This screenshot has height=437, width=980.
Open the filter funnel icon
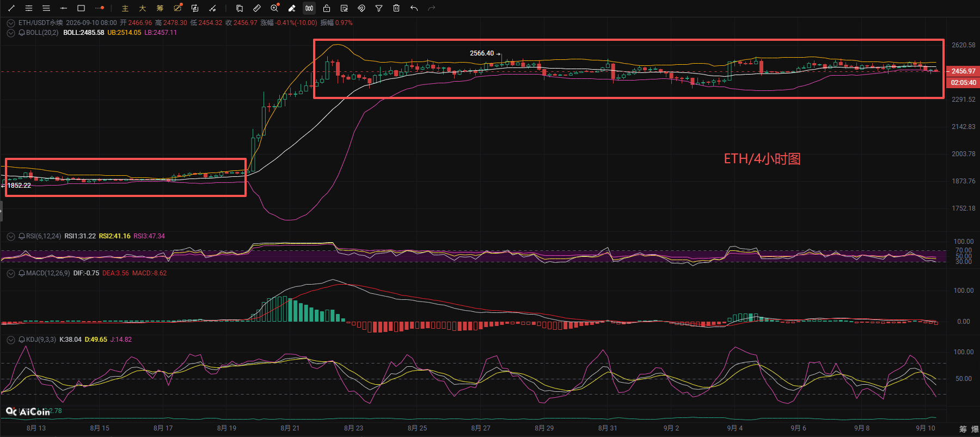[379, 8]
